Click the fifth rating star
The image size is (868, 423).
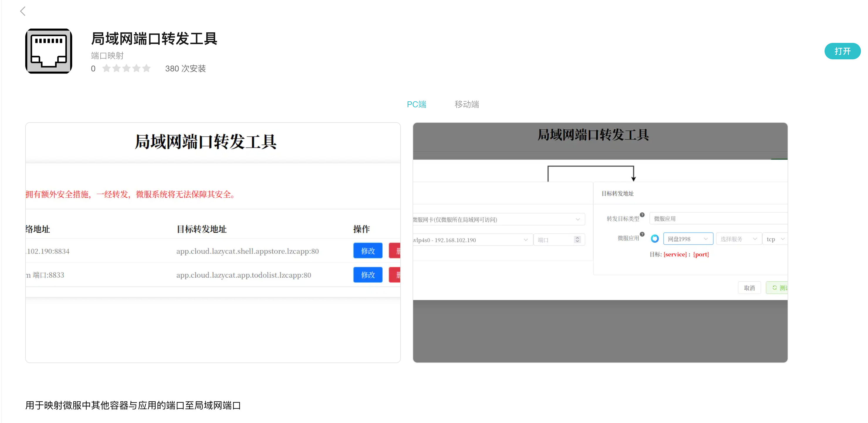[x=146, y=68]
